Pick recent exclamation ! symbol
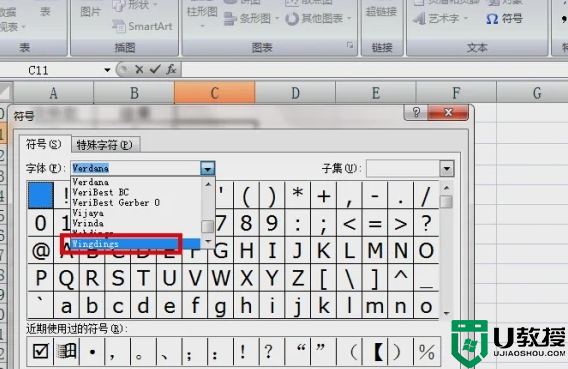 [x=242, y=351]
